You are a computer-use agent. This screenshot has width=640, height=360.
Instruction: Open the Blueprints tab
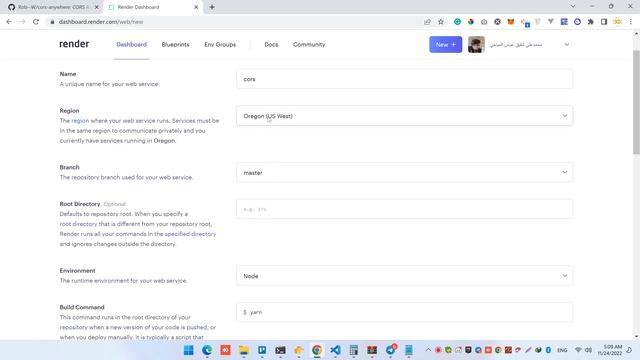(x=175, y=44)
